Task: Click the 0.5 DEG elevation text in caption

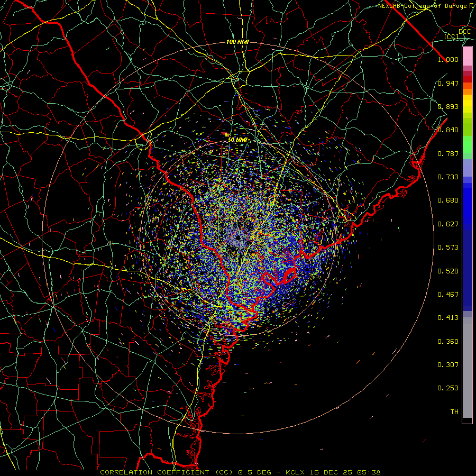Action: click(255, 472)
